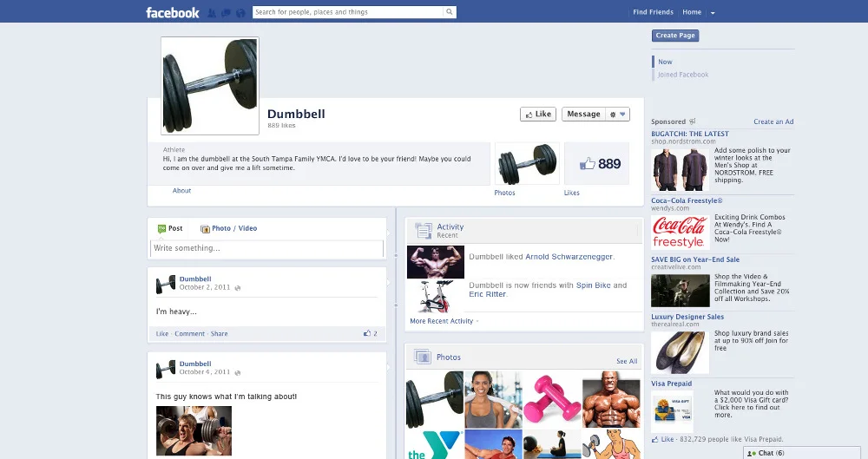
Task: Open the About link
Action: point(181,191)
